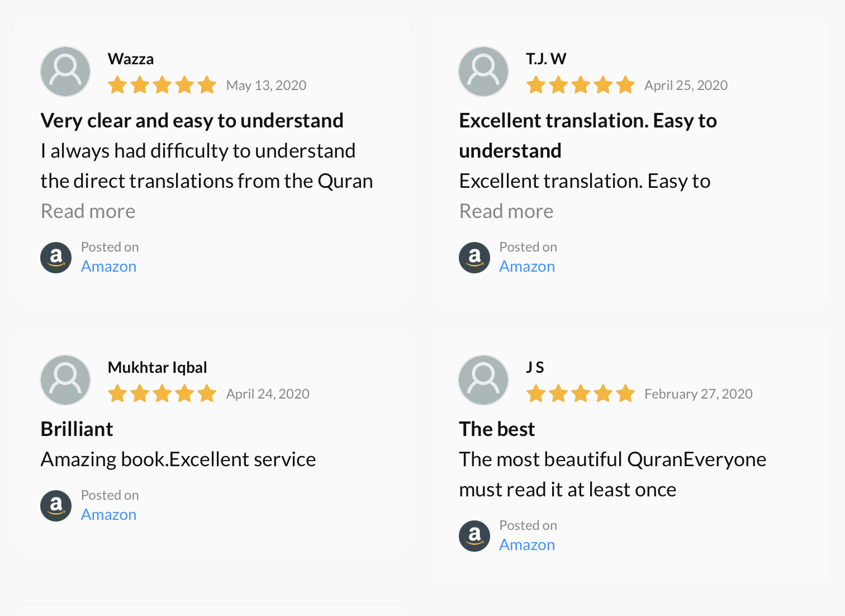This screenshot has height=616, width=845.
Task: Click T.J. W's profile avatar icon
Action: pyautogui.click(x=483, y=72)
